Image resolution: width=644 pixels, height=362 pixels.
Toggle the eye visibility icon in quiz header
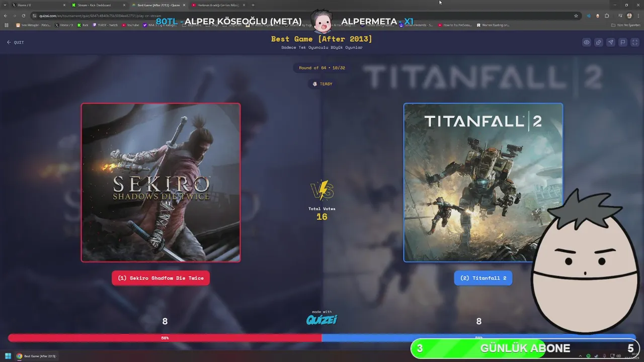click(x=587, y=42)
